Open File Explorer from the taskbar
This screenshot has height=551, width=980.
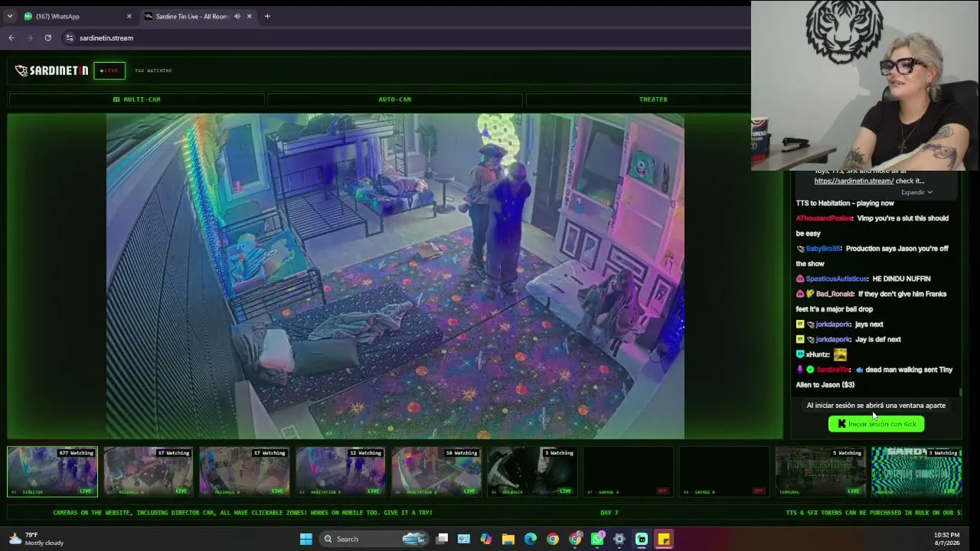(508, 539)
